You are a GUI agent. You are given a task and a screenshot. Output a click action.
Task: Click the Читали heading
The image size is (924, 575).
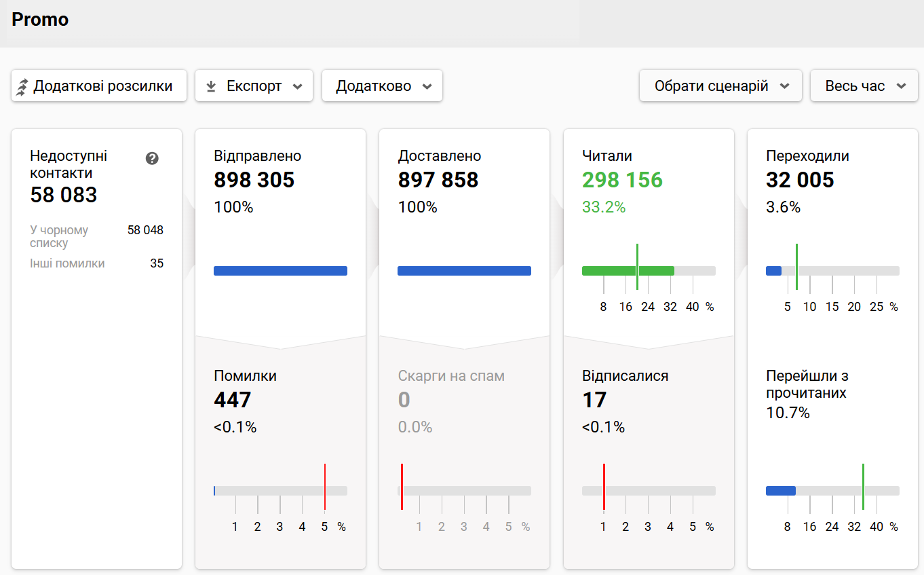tap(607, 155)
